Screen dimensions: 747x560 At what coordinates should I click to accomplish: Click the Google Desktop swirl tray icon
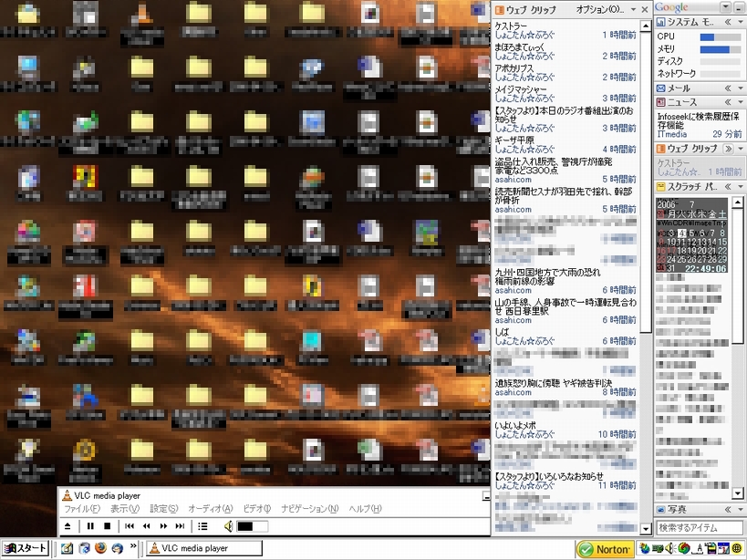click(685, 549)
